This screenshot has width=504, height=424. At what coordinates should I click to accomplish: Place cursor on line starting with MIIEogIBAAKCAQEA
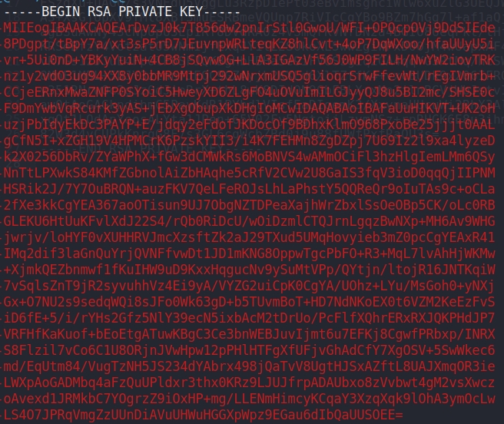[250, 28]
